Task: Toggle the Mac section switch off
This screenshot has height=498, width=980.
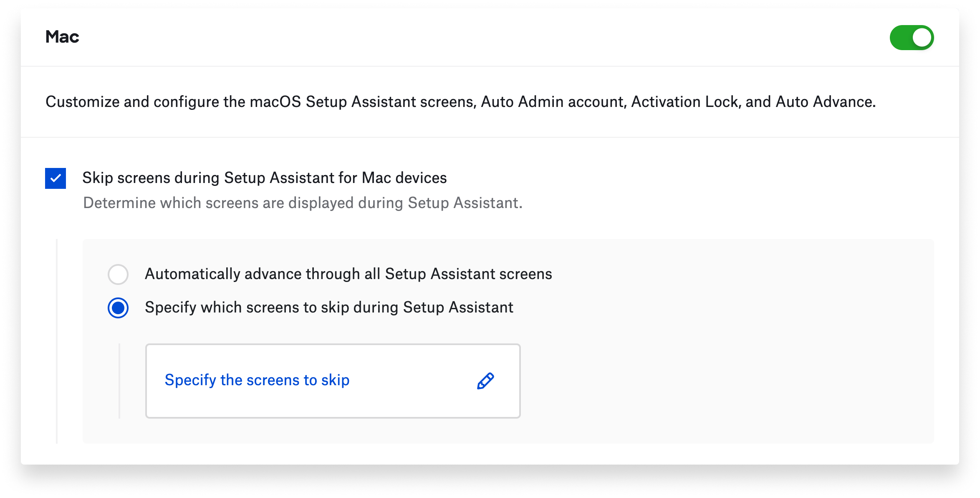Action: tap(912, 38)
